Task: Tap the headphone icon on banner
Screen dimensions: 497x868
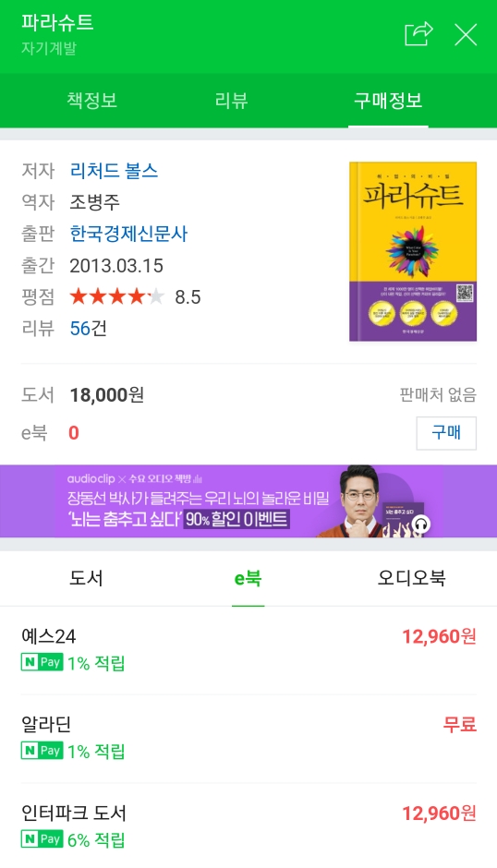Action: 421,524
